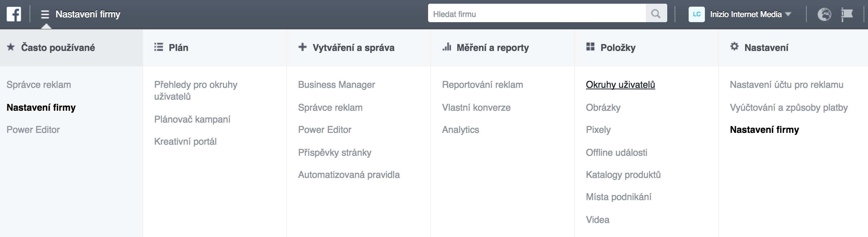The height and width of the screenshot is (237, 868).
Task: Click the plus icon beside Vytváření a správa
Action: point(303,47)
